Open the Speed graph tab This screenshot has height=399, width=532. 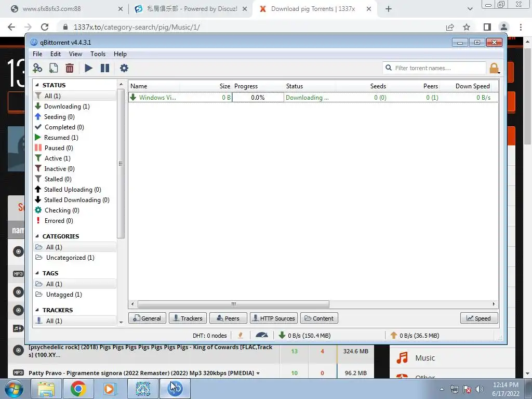click(479, 318)
